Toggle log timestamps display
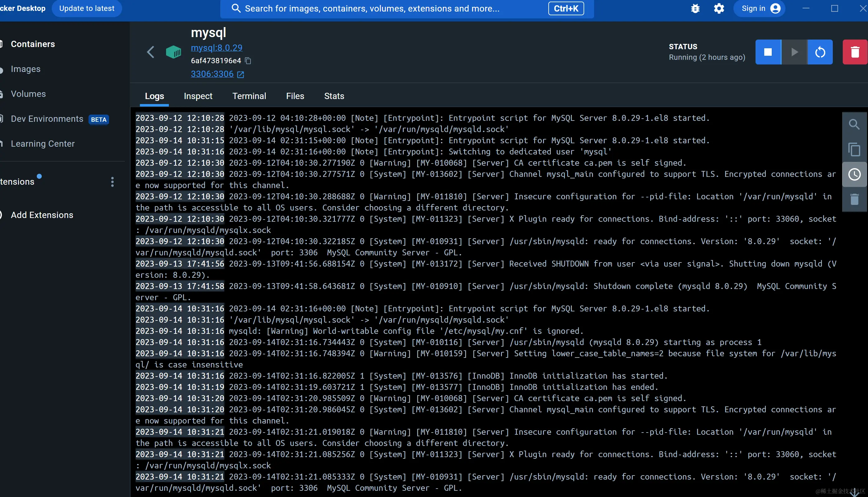868x497 pixels. [854, 174]
